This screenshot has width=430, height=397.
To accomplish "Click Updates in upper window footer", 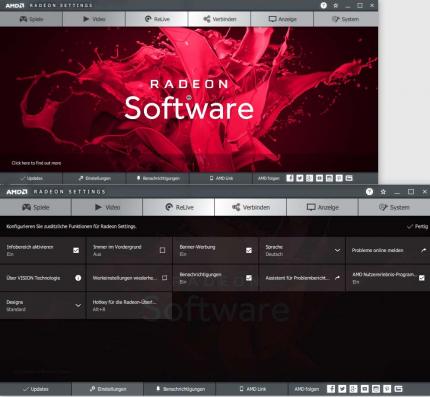I will tap(31, 178).
